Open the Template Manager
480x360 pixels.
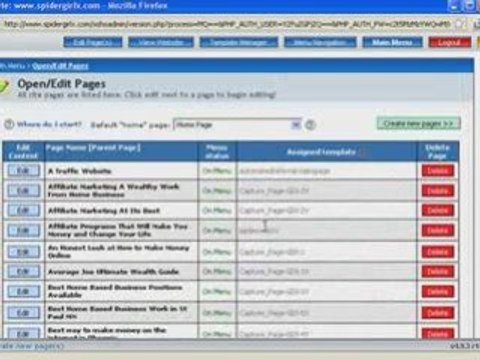(x=239, y=42)
